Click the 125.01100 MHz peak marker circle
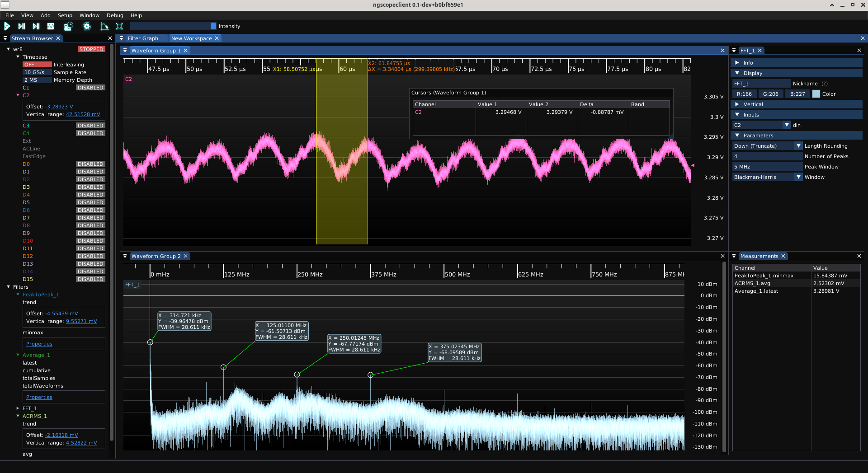 click(x=223, y=367)
